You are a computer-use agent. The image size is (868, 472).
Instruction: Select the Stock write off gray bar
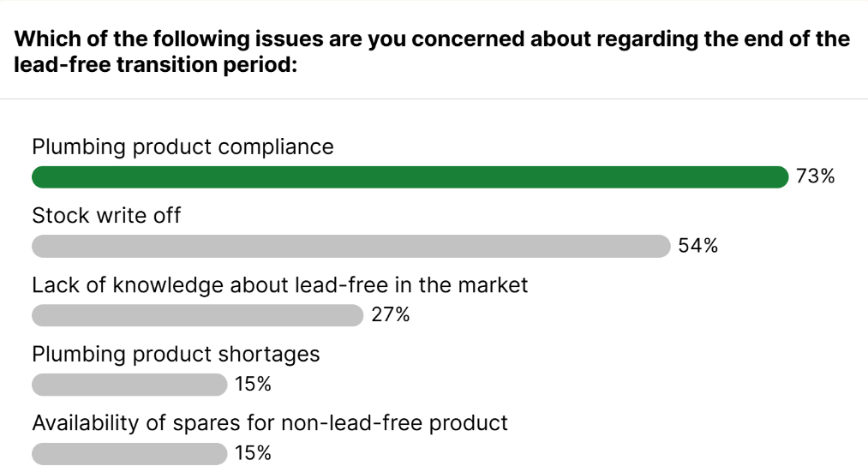coord(350,247)
